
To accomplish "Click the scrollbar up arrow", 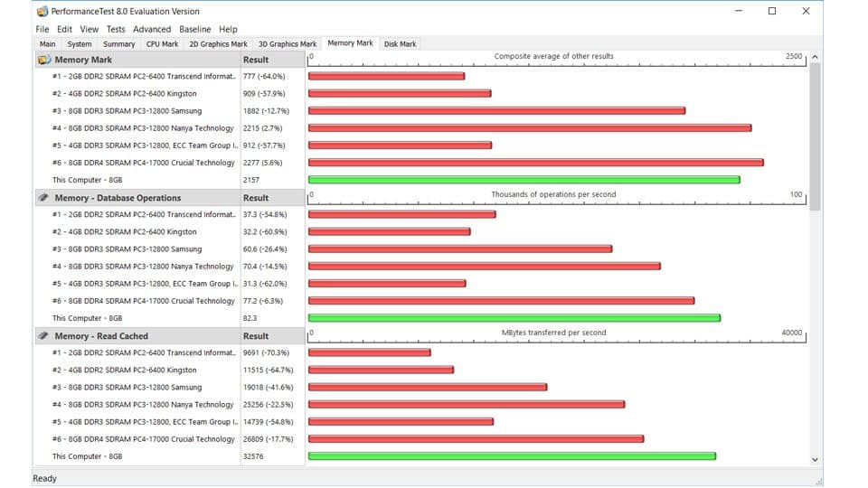I will 815,58.
